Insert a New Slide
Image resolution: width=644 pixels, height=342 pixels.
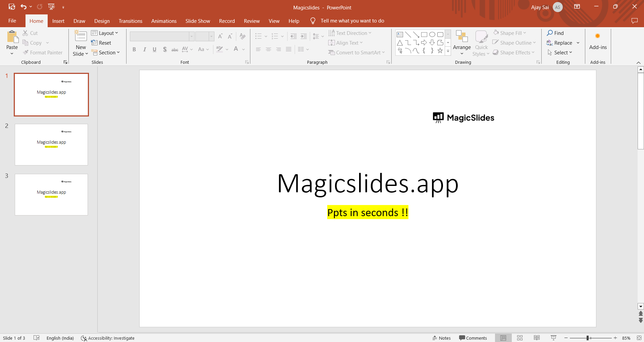pyautogui.click(x=81, y=36)
